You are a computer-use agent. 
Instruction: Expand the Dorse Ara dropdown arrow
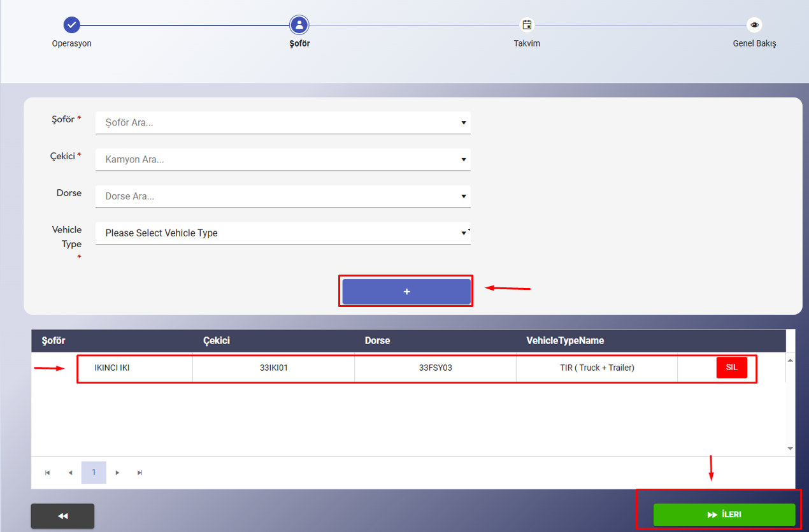pyautogui.click(x=464, y=196)
